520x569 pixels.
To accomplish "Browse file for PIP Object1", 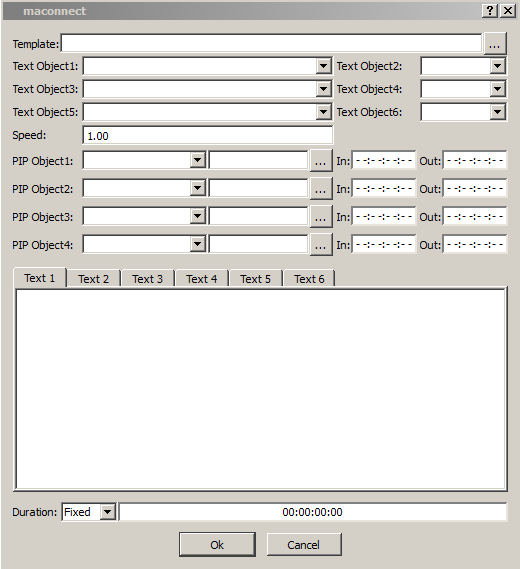I will pos(321,161).
